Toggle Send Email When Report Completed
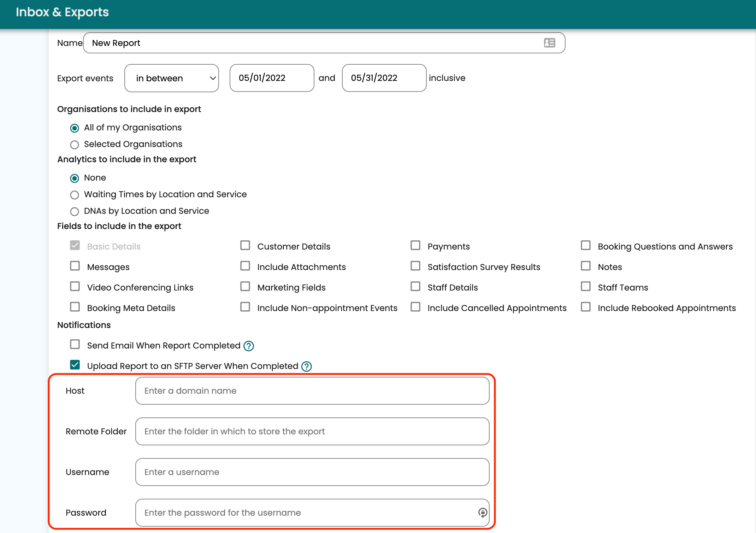The width and height of the screenshot is (756, 533). tap(75, 345)
